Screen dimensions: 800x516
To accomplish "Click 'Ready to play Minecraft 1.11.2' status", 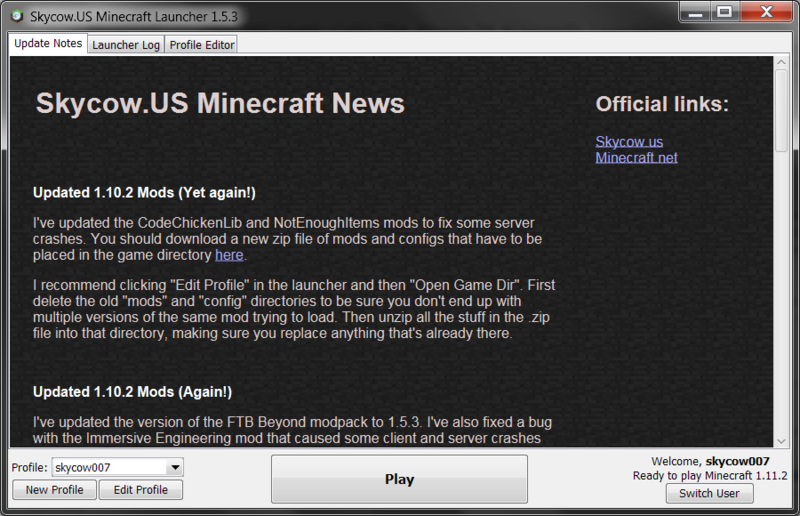I will click(710, 476).
